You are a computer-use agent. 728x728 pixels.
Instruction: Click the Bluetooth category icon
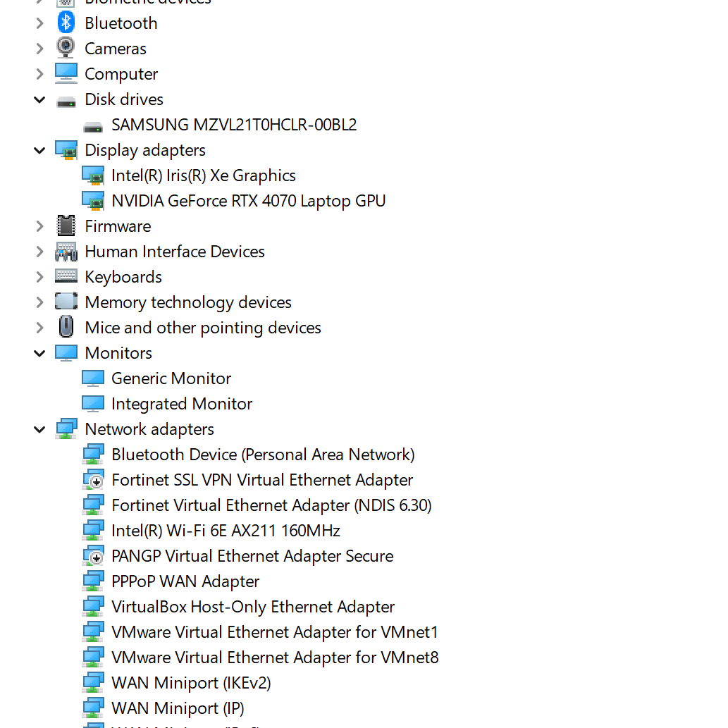pos(66,23)
